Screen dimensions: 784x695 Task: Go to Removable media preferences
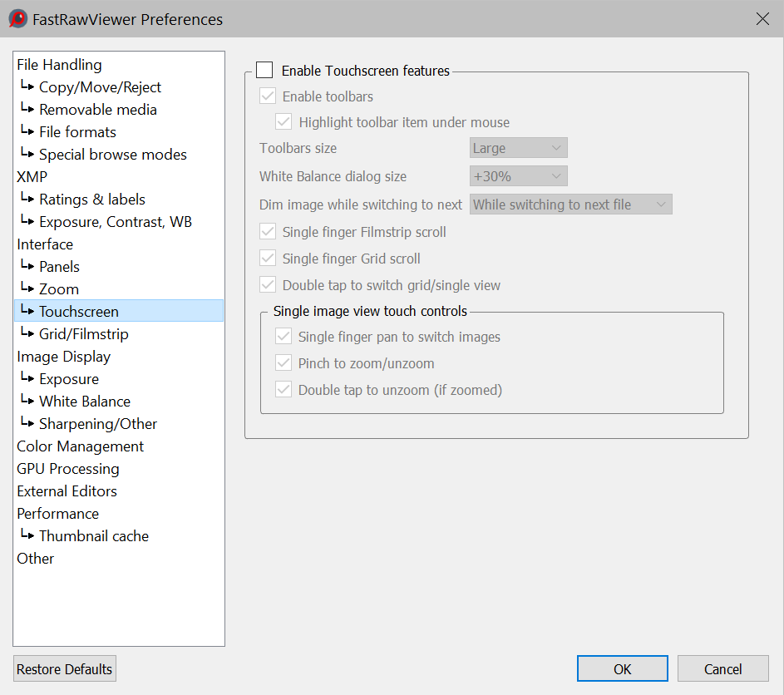97,110
